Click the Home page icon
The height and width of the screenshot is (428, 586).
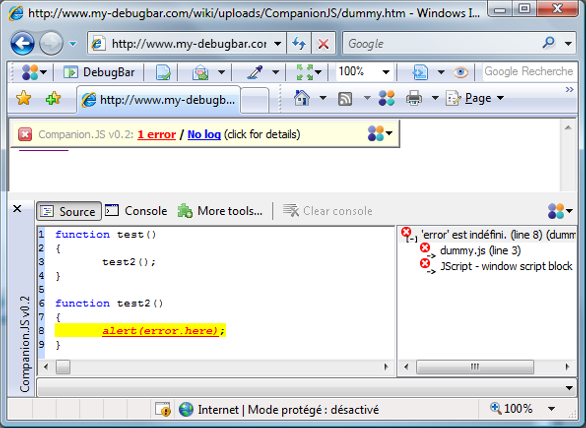[302, 98]
